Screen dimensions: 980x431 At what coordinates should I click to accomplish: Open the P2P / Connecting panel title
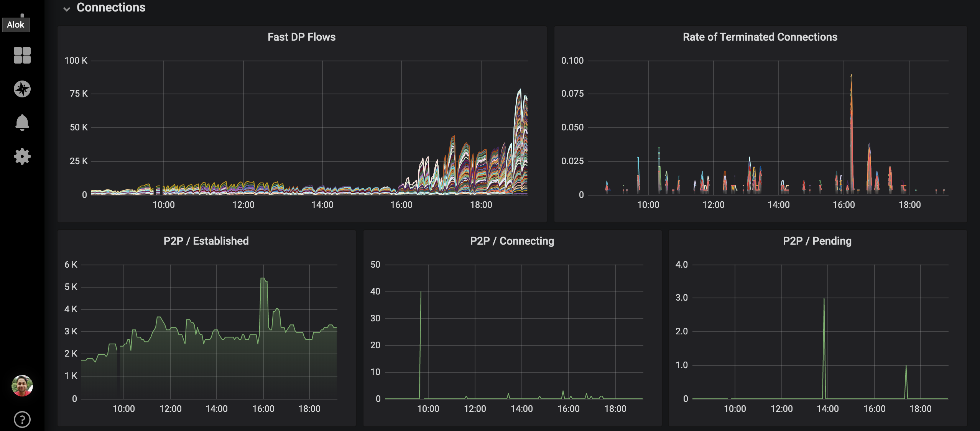pyautogui.click(x=512, y=241)
